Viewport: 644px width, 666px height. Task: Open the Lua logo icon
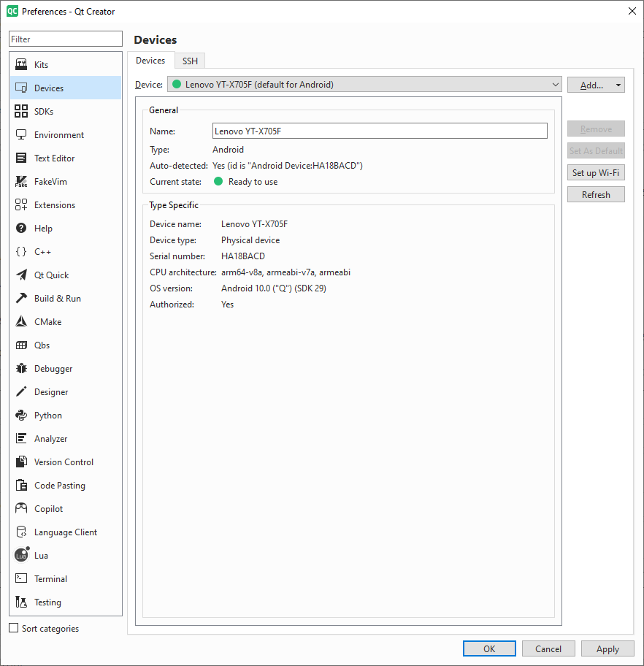22,555
